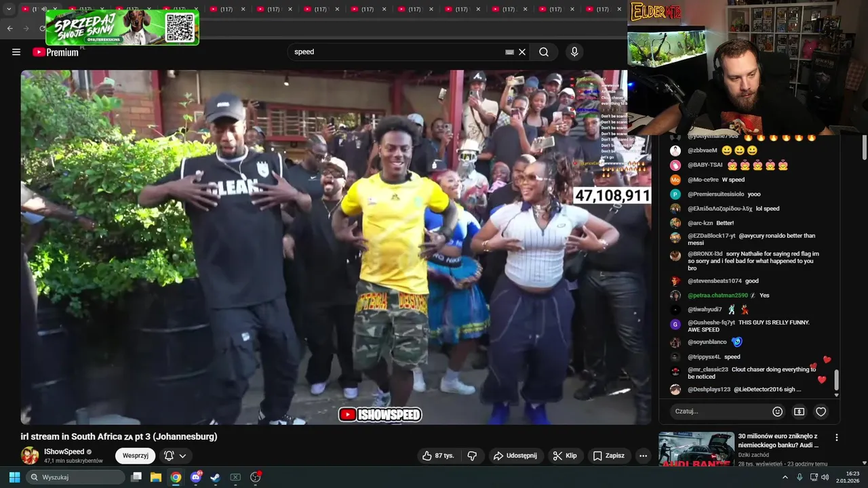Open the Windows Start menu
The height and width of the screenshot is (488, 868).
click(14, 477)
